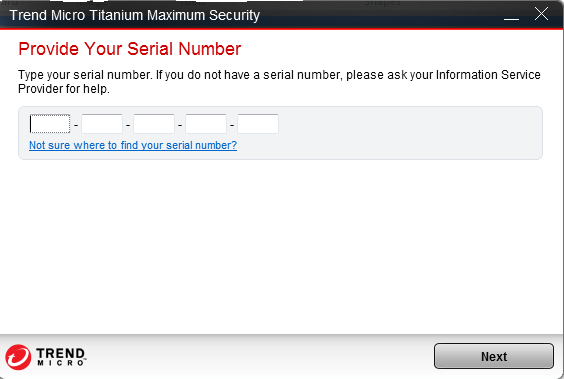Click the 'Provide Your Serial Number' heading
Viewport: 564px width, 379px height.
pyautogui.click(x=129, y=49)
